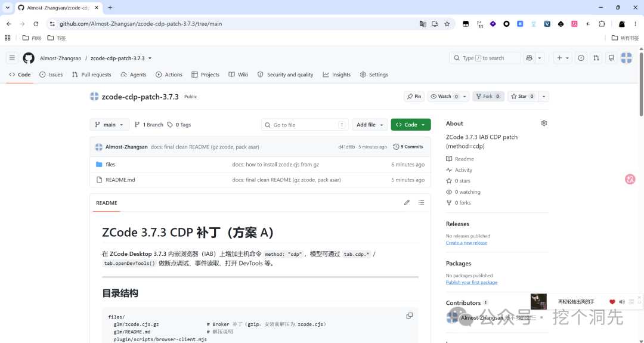
Task: Open the README outline icon
Action: [x=421, y=202]
